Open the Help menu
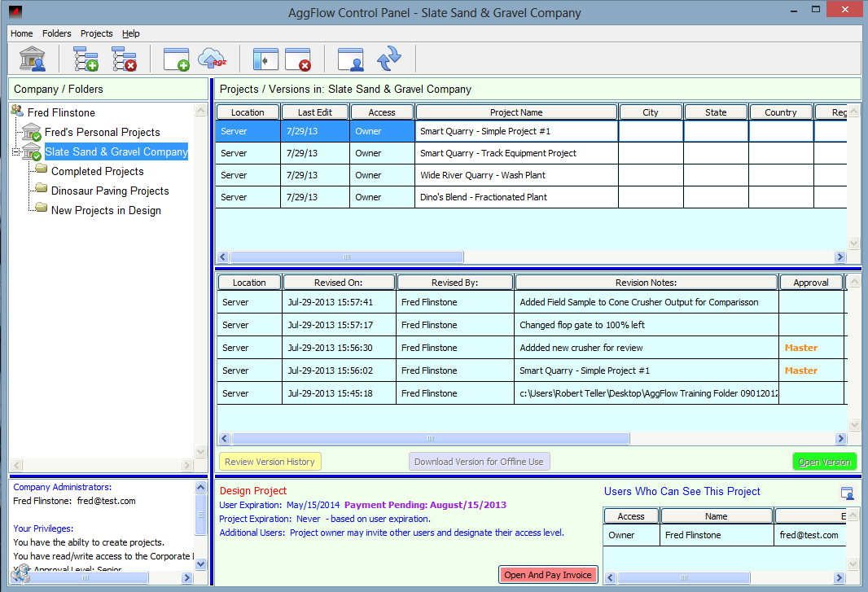 (130, 33)
